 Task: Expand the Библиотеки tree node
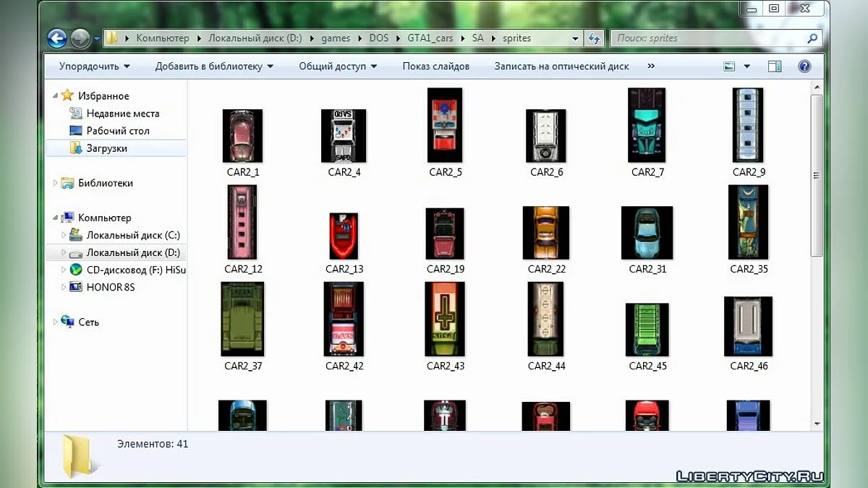56,183
